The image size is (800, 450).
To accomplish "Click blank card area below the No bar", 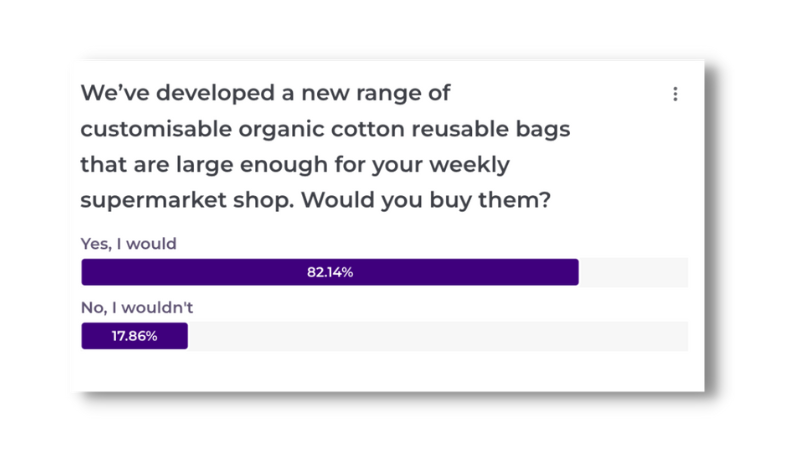I will 388,371.
